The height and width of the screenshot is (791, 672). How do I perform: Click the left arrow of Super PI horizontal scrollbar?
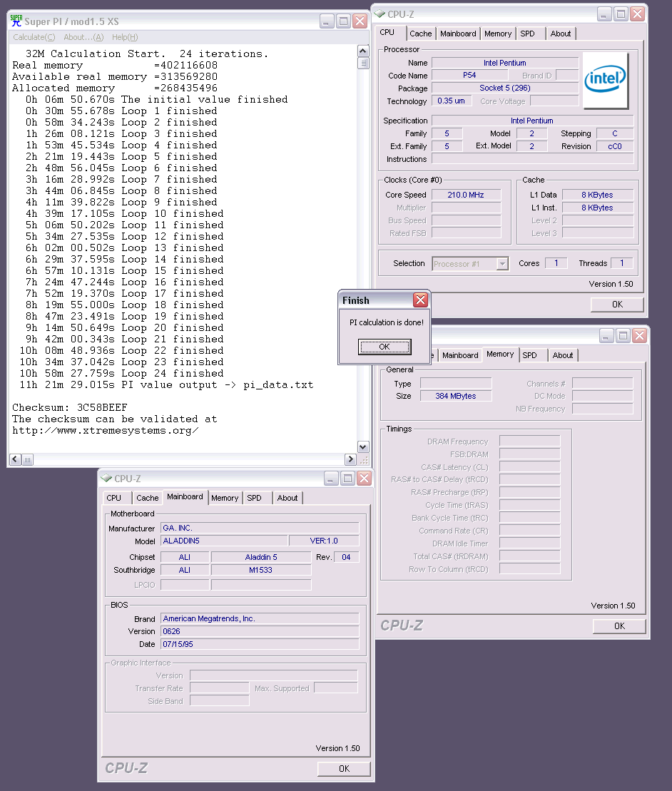coord(15,459)
